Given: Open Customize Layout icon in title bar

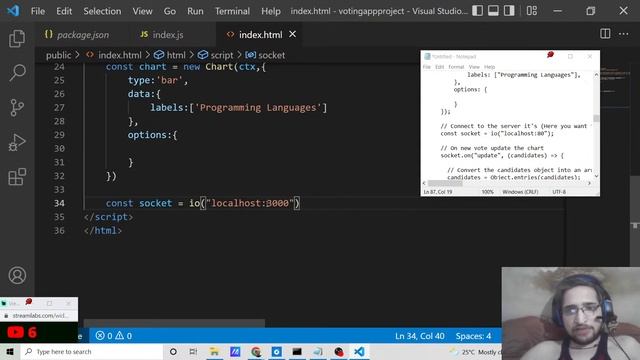Looking at the screenshot, I should pos(531,11).
